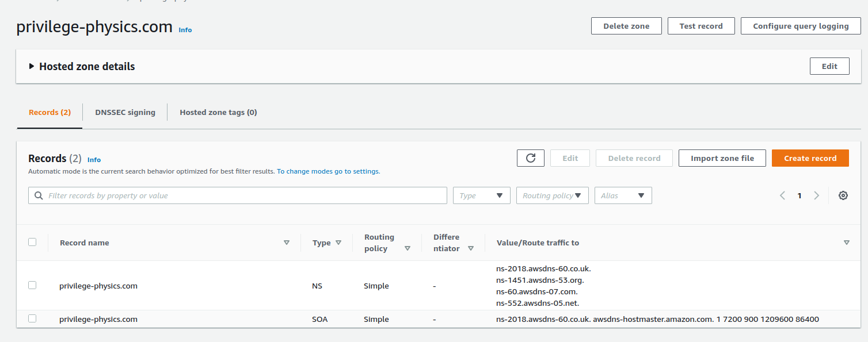The image size is (868, 342).
Task: Sort by Routing policy arrow
Action: click(408, 248)
